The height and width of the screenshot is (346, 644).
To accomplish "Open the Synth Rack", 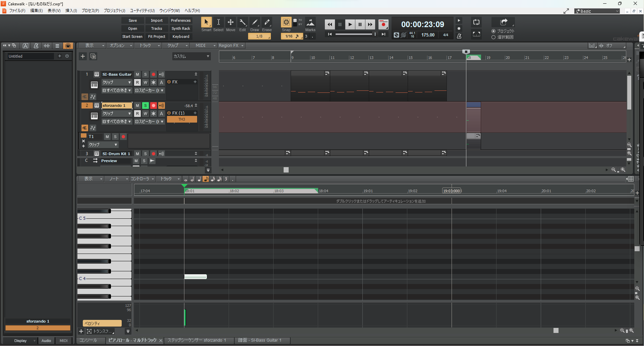I will 181,28.
